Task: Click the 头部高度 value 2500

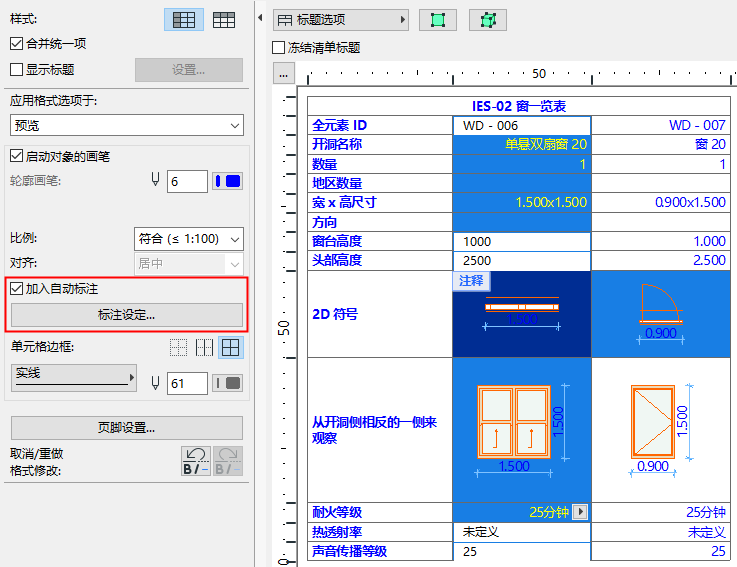Action: coord(522,260)
